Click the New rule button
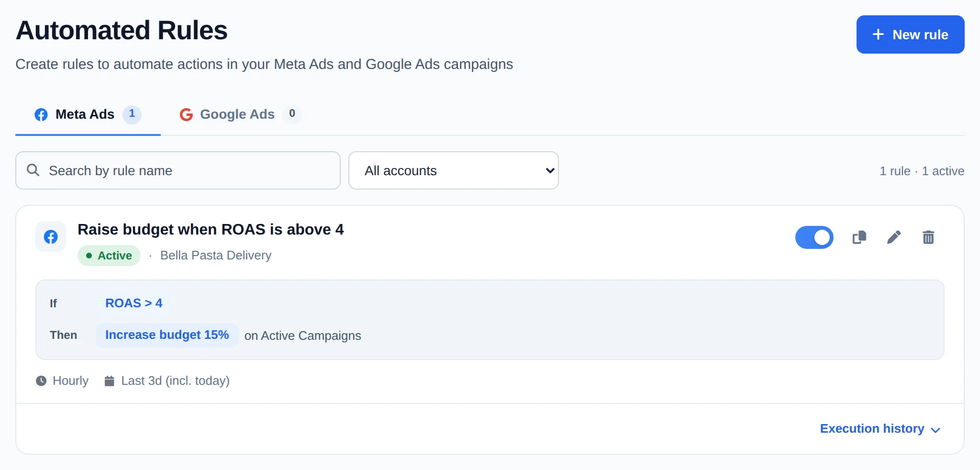The width and height of the screenshot is (980, 470). tap(910, 34)
